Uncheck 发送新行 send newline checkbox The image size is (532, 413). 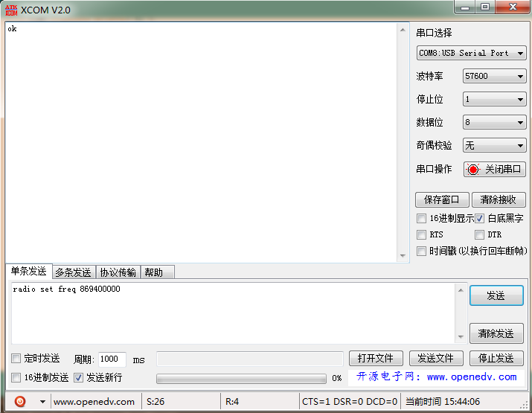point(78,377)
